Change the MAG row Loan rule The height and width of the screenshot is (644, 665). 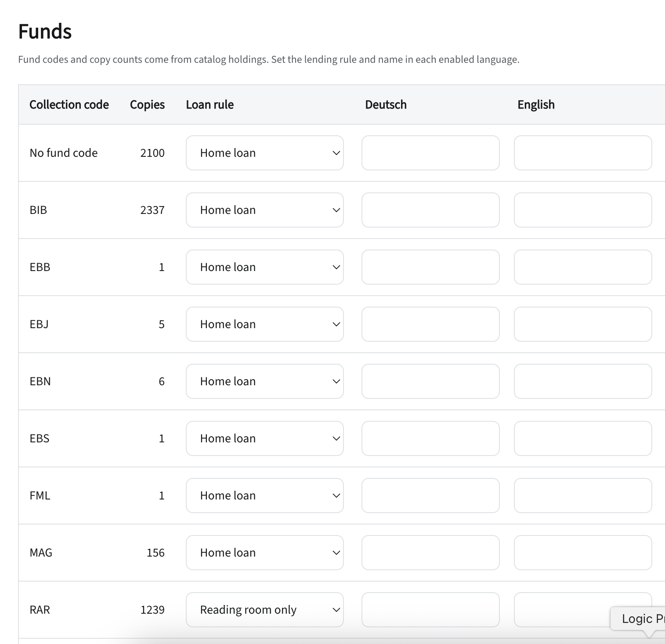click(265, 553)
